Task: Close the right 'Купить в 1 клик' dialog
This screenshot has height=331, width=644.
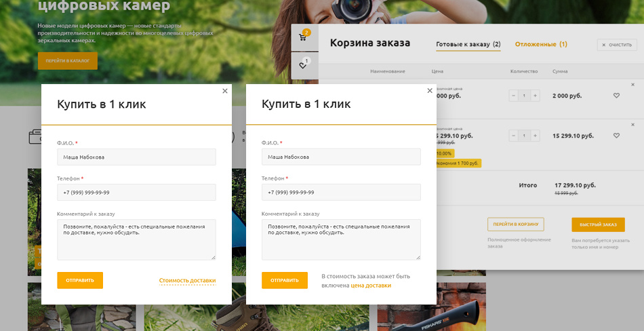Action: 429,91
